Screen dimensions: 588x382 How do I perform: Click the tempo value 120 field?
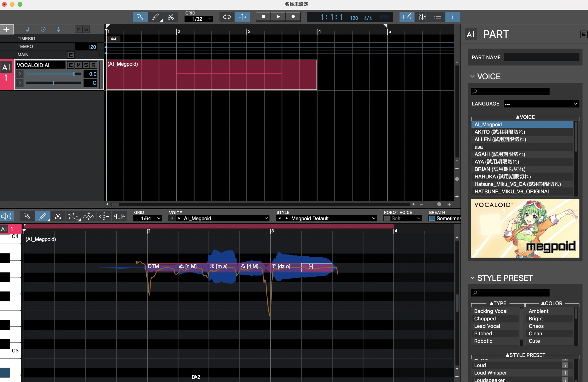click(86, 47)
